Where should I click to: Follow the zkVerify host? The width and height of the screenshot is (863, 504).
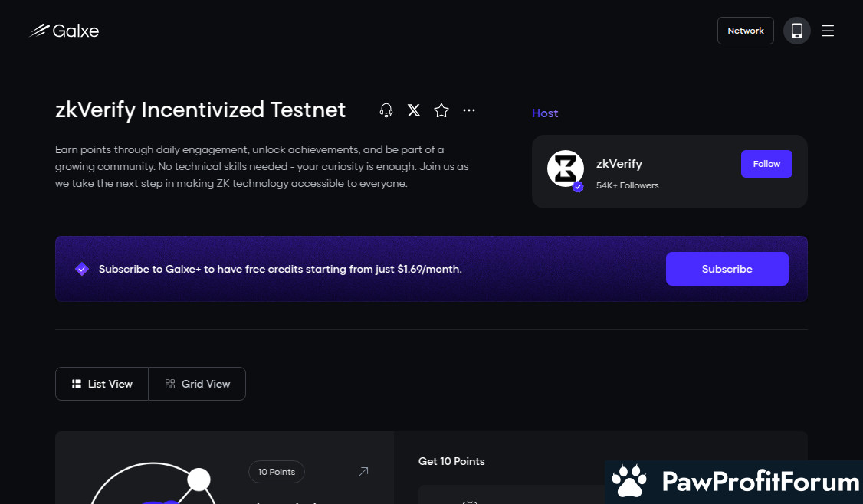(x=766, y=164)
